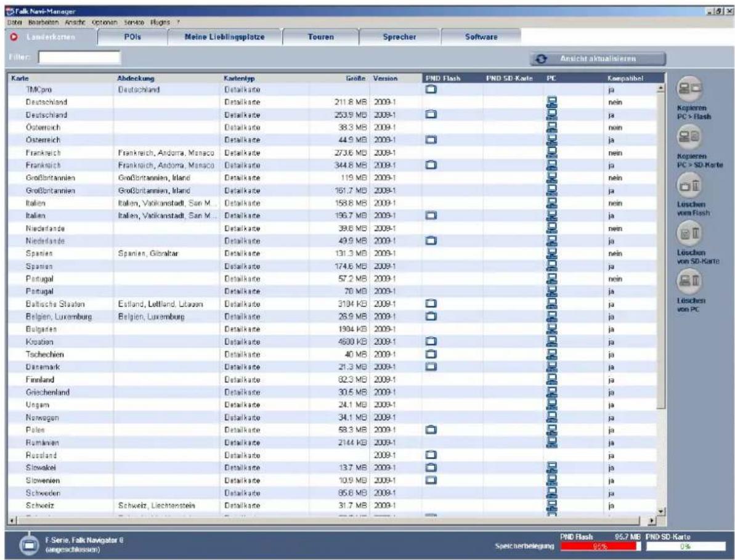The width and height of the screenshot is (735, 560).
Task: Click the connected Falk Navigator device icon
Action: 29,545
